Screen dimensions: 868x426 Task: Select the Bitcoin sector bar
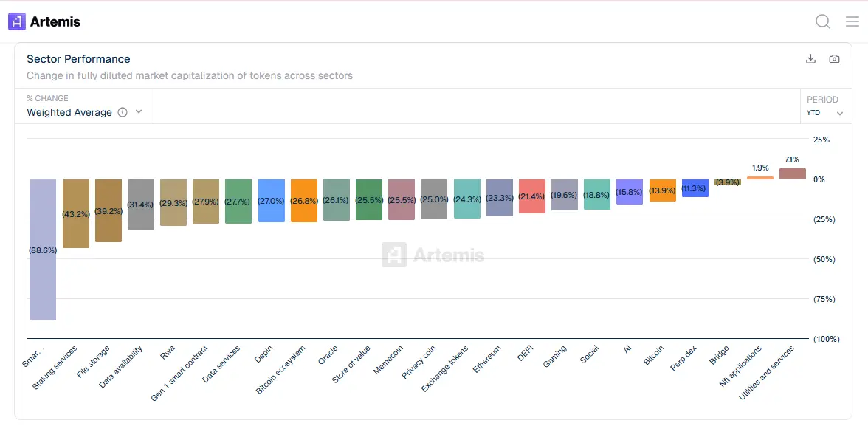click(x=662, y=190)
